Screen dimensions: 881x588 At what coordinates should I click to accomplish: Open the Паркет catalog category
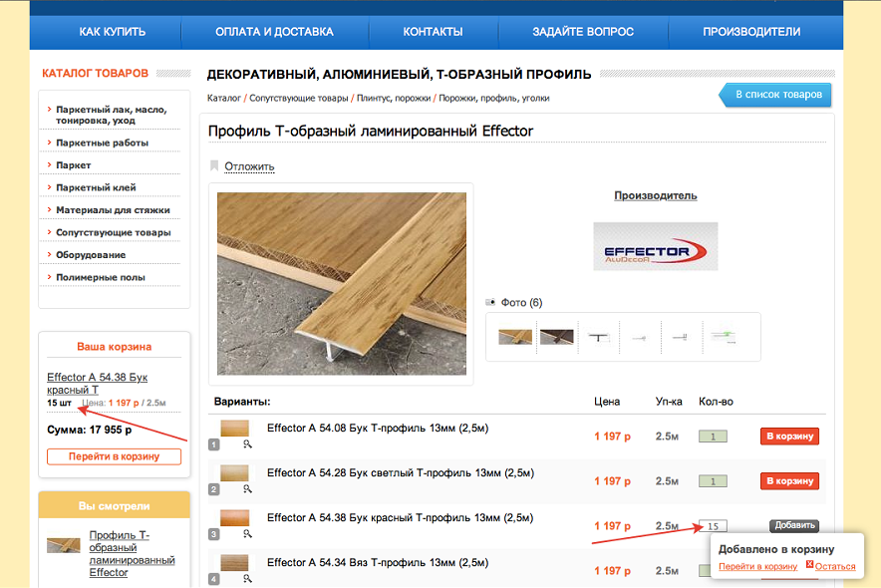coord(73,165)
